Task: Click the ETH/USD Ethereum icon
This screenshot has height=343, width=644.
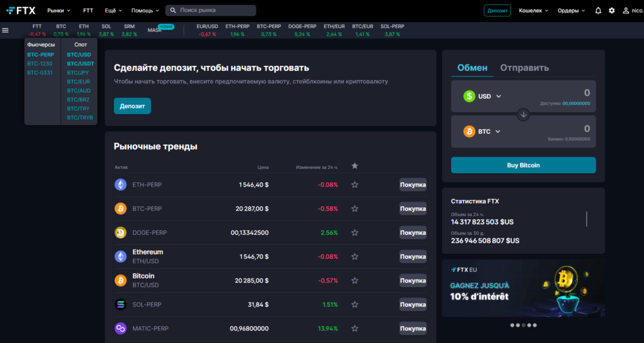Action: 120,256
